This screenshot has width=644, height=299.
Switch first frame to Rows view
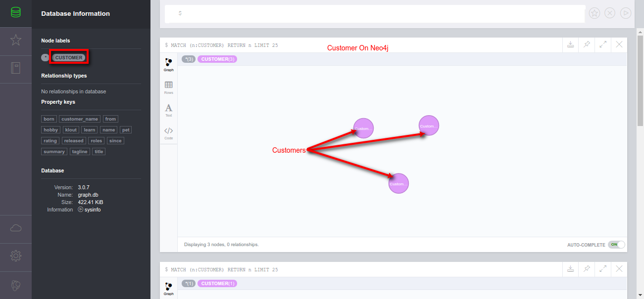[169, 87]
